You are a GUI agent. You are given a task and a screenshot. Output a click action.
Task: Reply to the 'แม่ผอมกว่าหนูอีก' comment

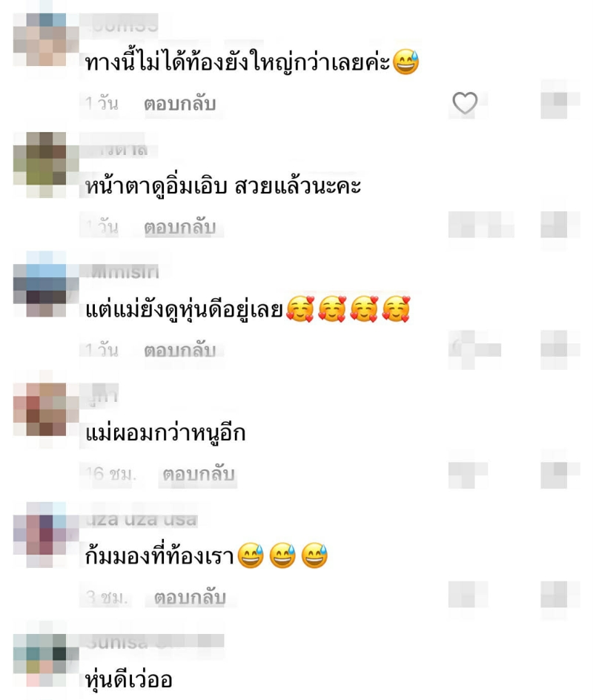[199, 474]
